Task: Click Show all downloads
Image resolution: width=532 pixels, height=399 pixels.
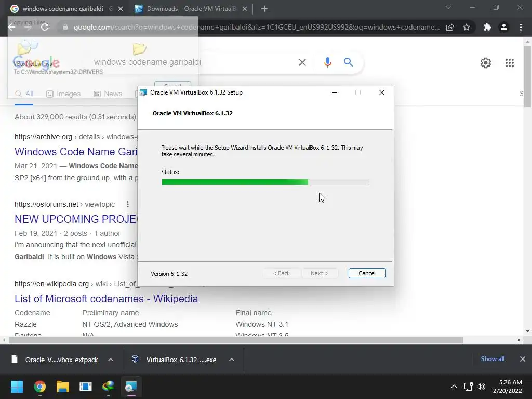Action: [x=493, y=359]
